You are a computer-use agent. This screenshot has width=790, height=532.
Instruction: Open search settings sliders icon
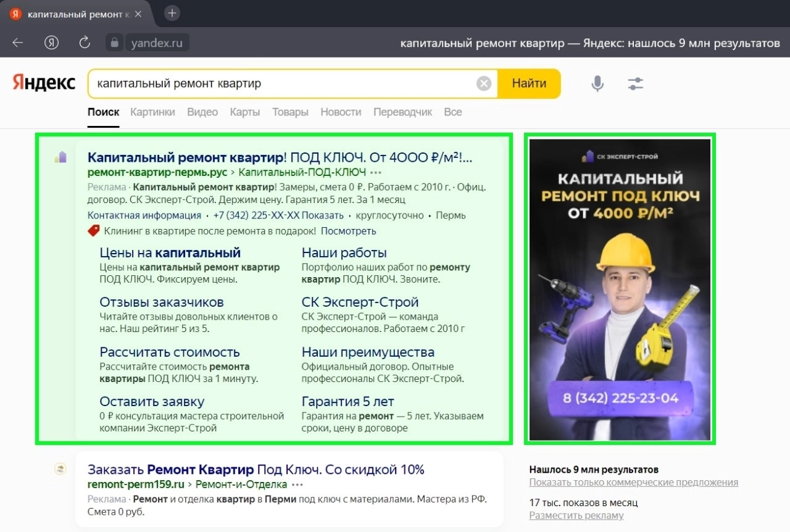click(x=636, y=83)
